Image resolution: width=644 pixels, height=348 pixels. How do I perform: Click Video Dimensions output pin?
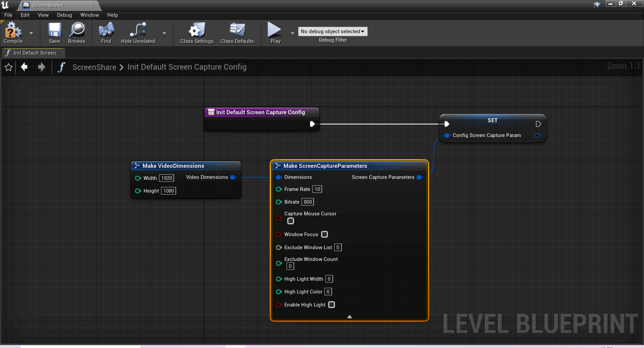click(233, 177)
